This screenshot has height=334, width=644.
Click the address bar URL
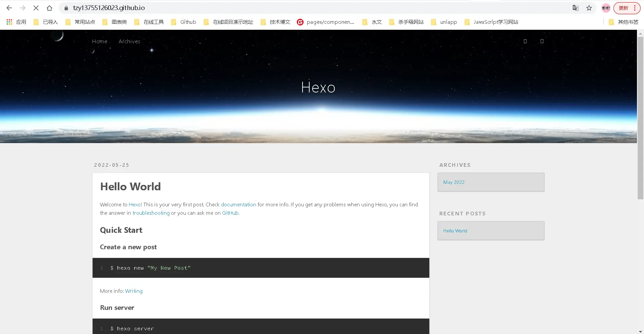tap(109, 8)
